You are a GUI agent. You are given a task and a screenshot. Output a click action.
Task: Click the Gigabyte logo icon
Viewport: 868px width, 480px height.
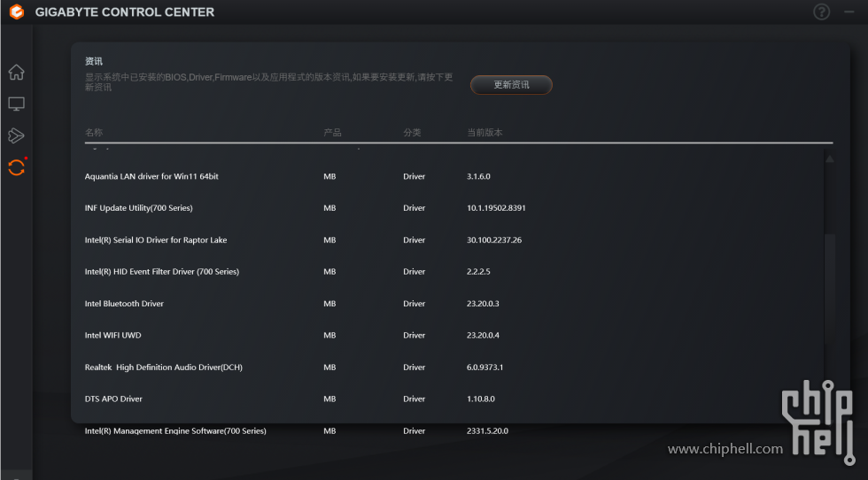pos(17,12)
